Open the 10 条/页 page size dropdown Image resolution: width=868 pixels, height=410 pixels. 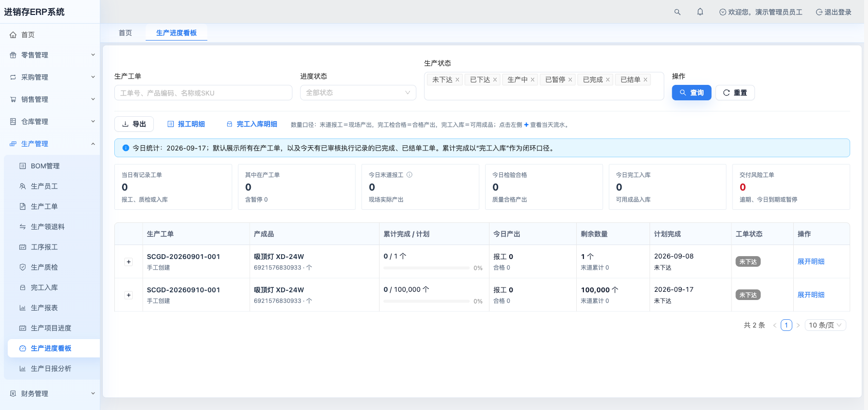pyautogui.click(x=826, y=325)
